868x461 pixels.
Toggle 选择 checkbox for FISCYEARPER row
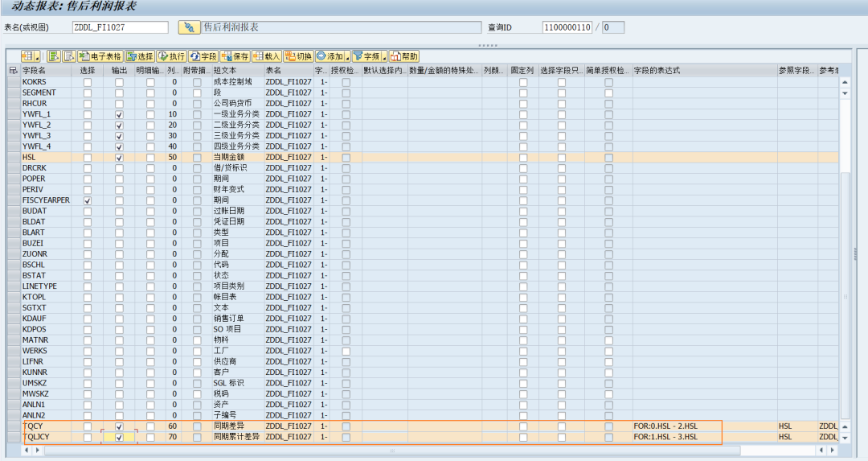[x=88, y=200]
